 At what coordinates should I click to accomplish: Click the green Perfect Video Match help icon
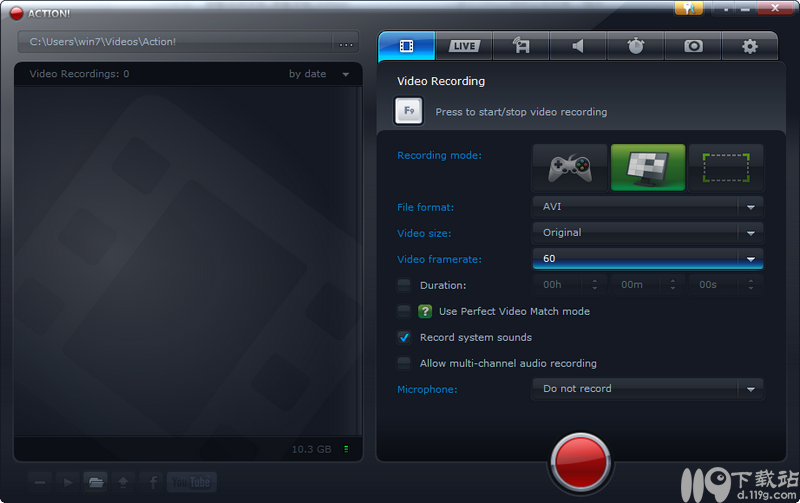(x=425, y=311)
